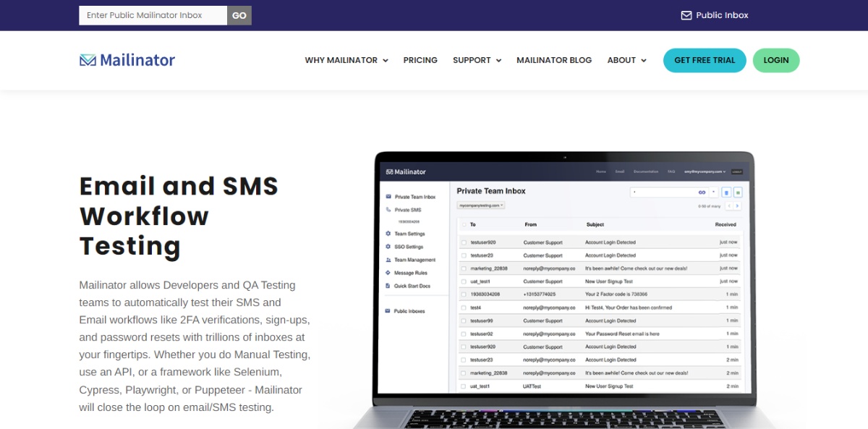The width and height of the screenshot is (868, 429).
Task: Click the Enter Public Mailinator Inbox search field
Action: pyautogui.click(x=153, y=15)
